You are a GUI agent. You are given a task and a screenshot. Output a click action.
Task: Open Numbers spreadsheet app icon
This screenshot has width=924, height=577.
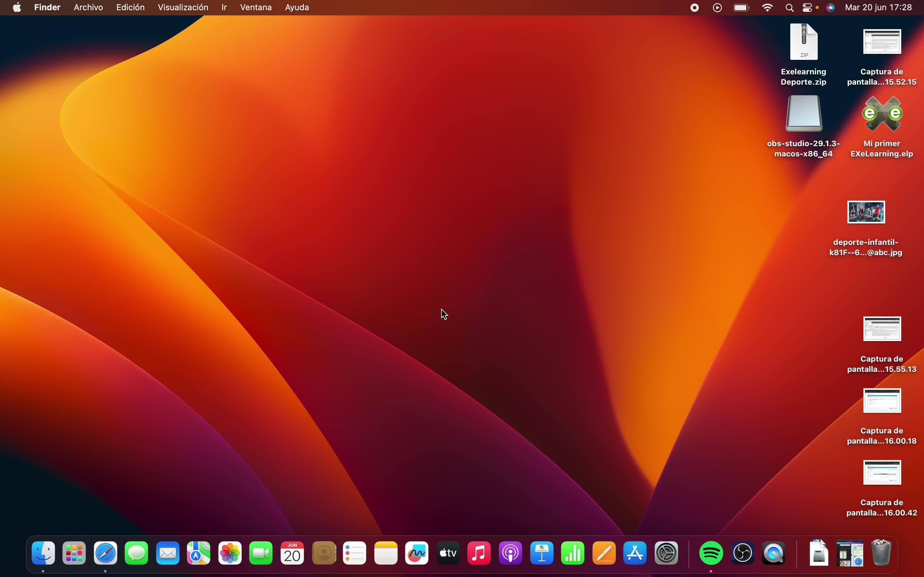point(573,553)
